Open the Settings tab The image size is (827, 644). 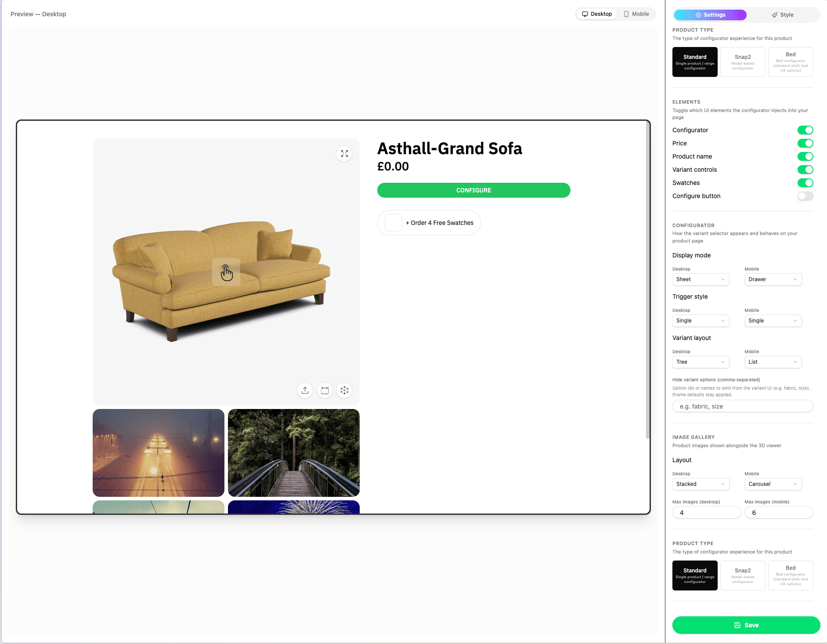pos(710,15)
